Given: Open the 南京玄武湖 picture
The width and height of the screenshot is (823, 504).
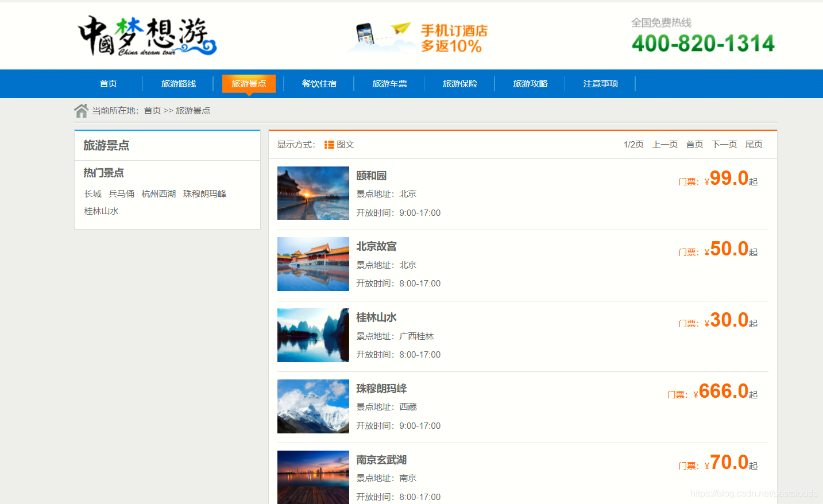Looking at the screenshot, I should (313, 477).
